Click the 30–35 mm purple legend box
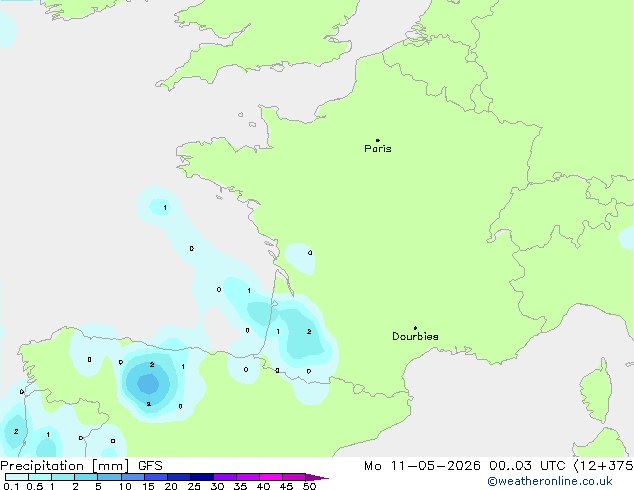The image size is (634, 490). pyautogui.click(x=225, y=477)
